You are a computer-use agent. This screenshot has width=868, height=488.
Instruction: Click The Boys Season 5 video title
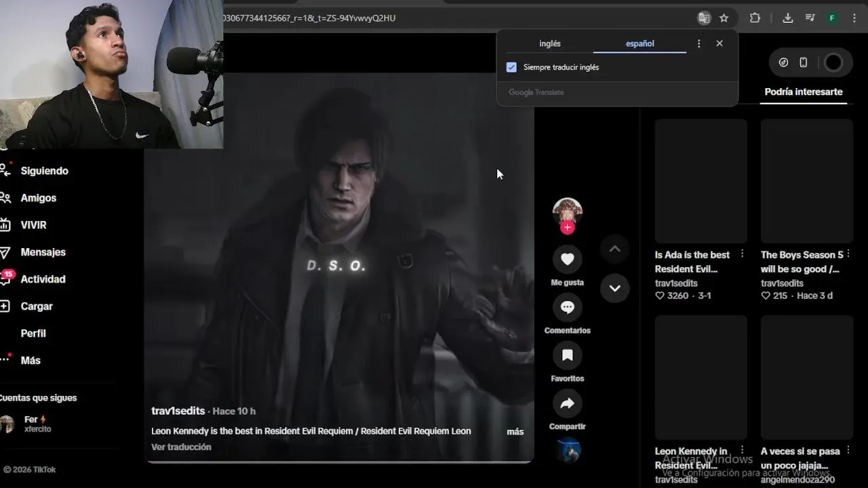[802, 262]
